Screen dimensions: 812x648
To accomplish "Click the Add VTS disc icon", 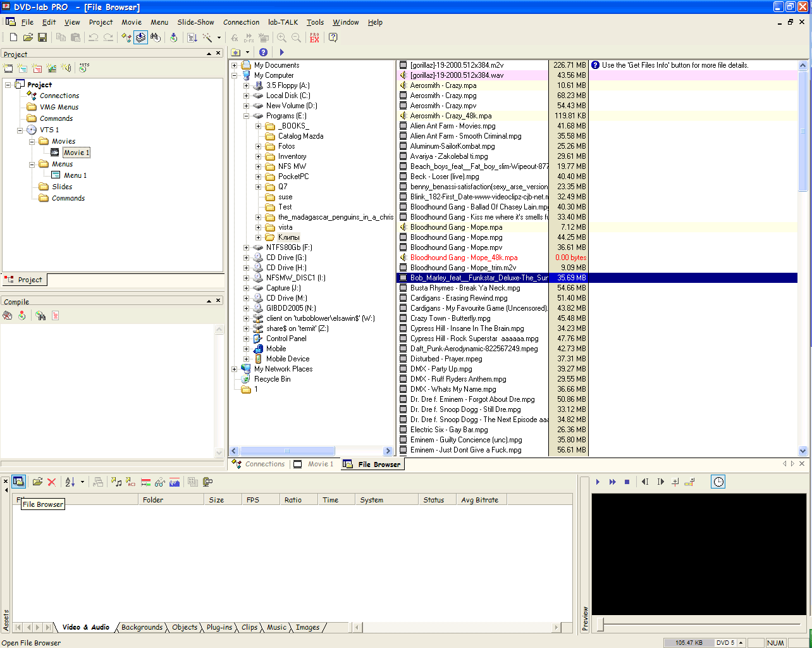I will click(83, 68).
